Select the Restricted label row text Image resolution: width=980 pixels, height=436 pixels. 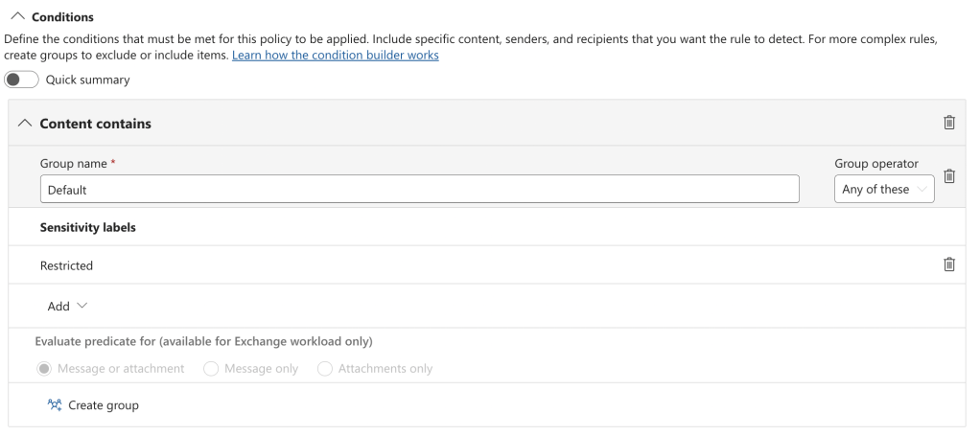pos(66,265)
